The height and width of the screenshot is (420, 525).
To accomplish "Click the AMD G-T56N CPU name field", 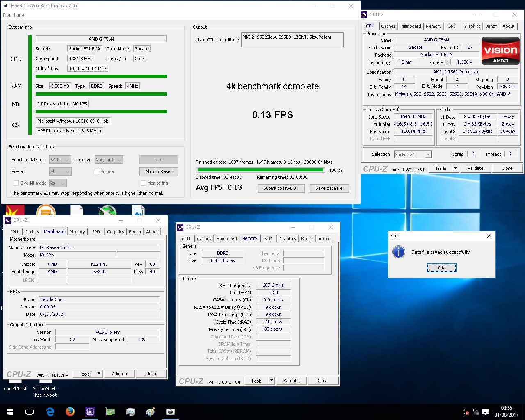I will [101, 39].
